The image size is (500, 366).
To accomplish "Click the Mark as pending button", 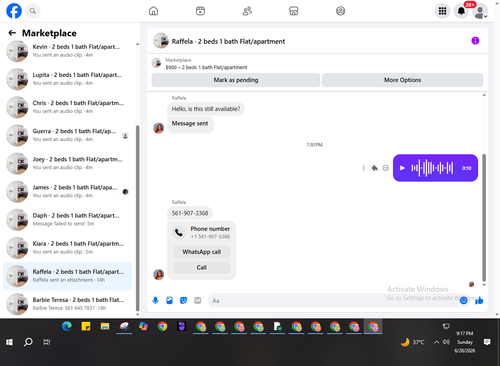I will 236,80.
